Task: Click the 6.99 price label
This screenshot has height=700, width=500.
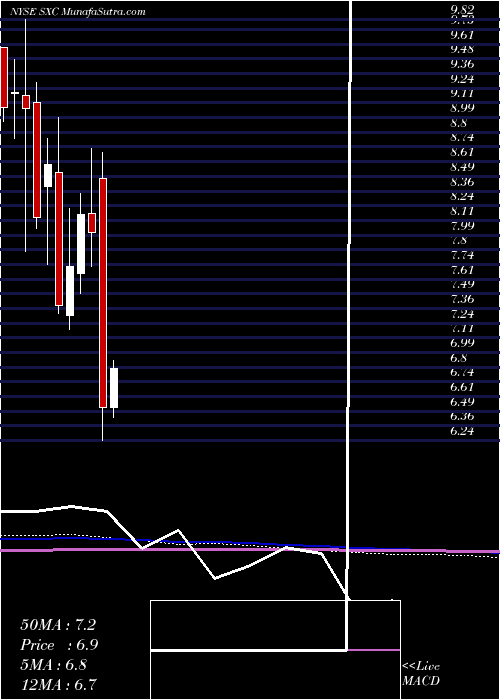Action: [462, 343]
